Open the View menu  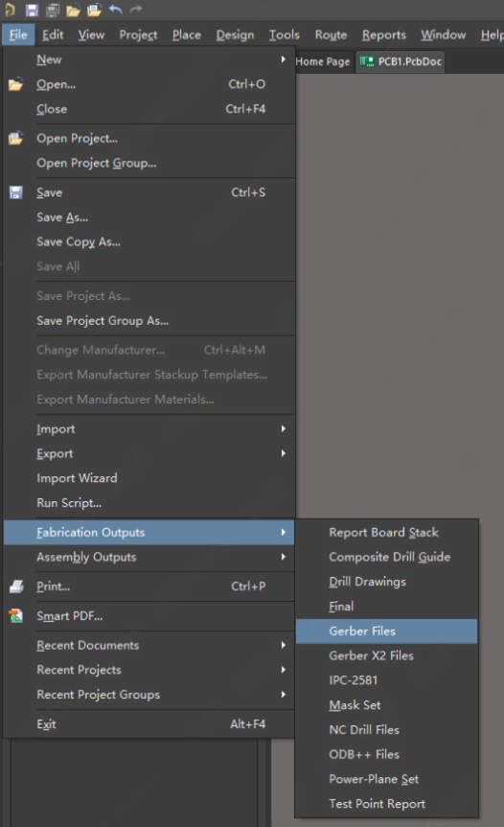tap(91, 34)
